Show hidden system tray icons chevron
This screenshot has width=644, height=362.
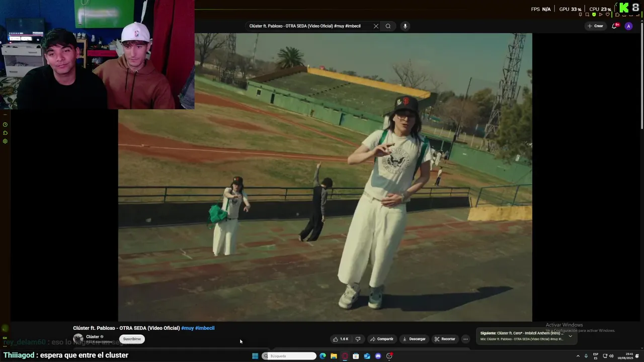pyautogui.click(x=578, y=356)
